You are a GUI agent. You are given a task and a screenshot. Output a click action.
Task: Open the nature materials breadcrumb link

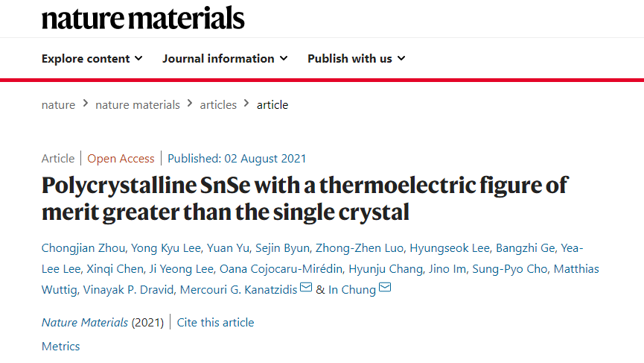point(138,105)
